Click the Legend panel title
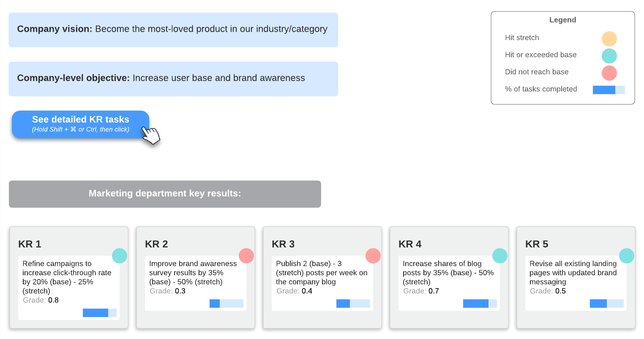The width and height of the screenshot is (644, 339). [562, 20]
